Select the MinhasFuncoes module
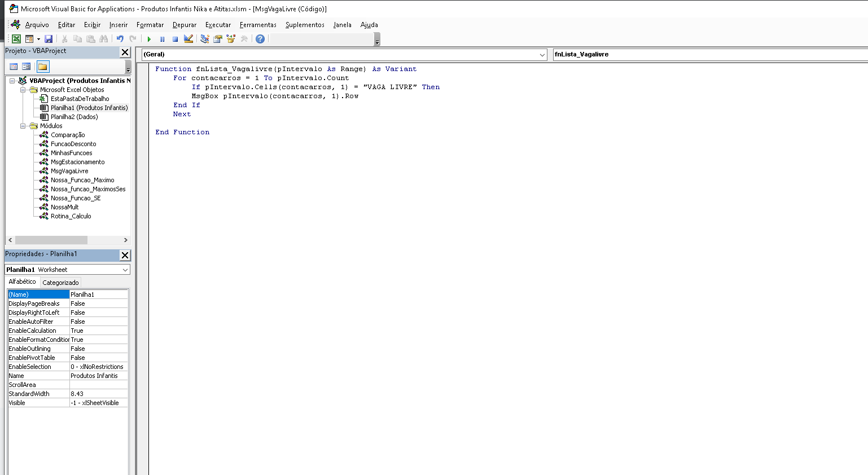This screenshot has height=475, width=868. tap(71, 153)
